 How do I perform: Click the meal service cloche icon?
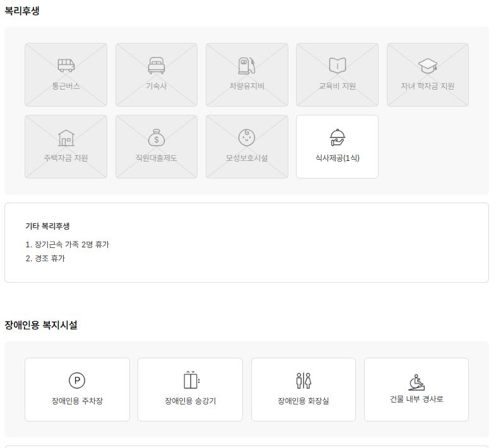[337, 138]
